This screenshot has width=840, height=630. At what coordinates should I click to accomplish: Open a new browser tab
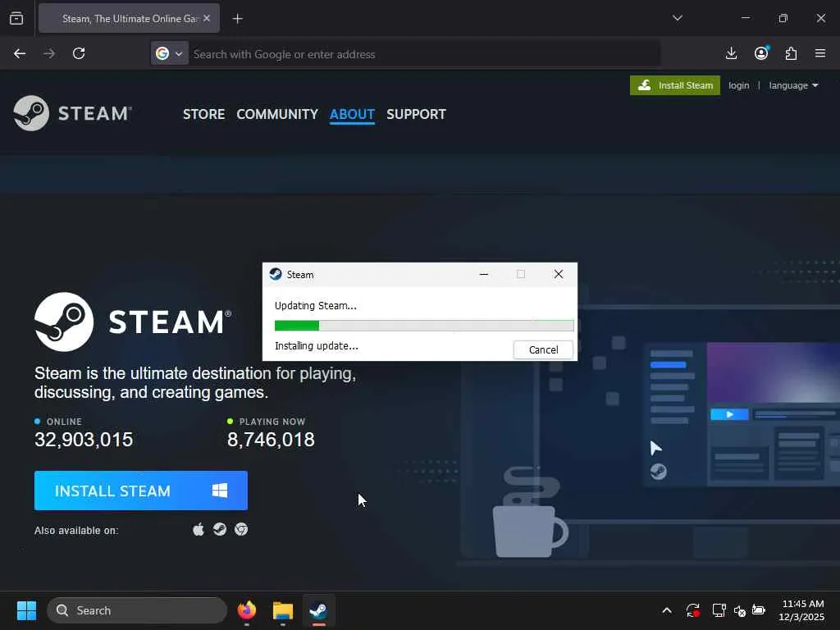[237, 19]
